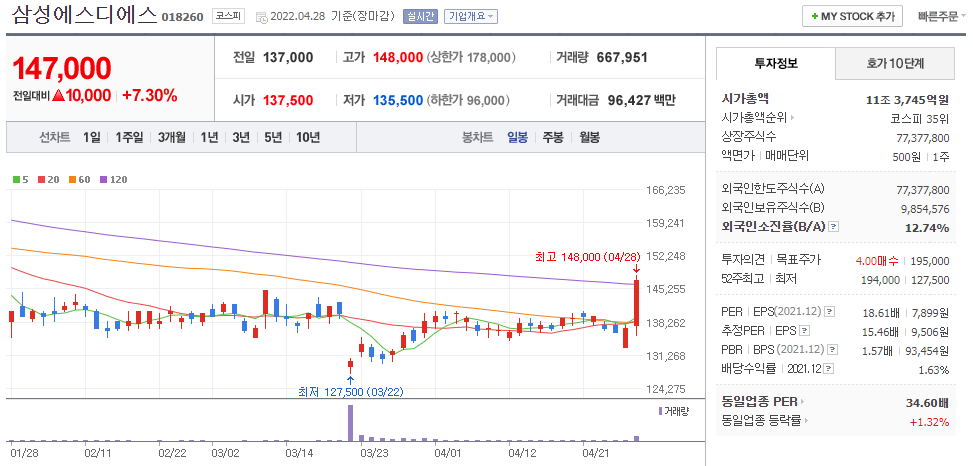
Task: Click the 동일업종 등락률 label link
Action: [761, 421]
